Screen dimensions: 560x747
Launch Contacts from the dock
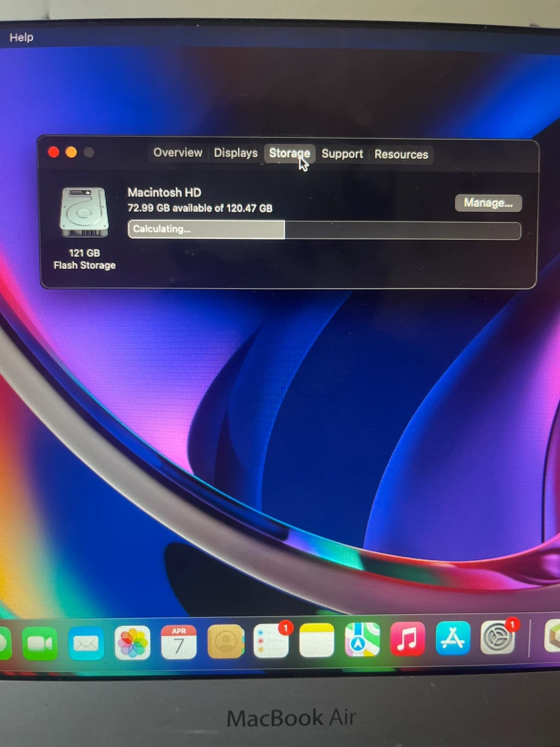[x=226, y=641]
